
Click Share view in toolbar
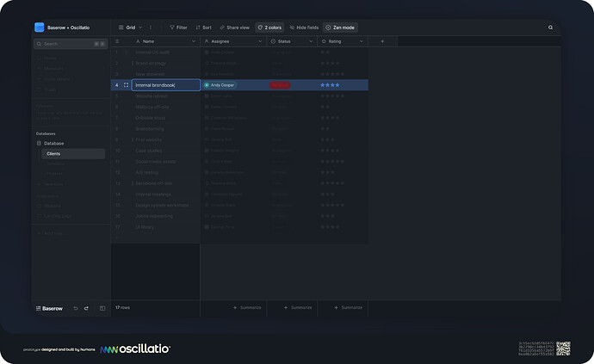(235, 28)
